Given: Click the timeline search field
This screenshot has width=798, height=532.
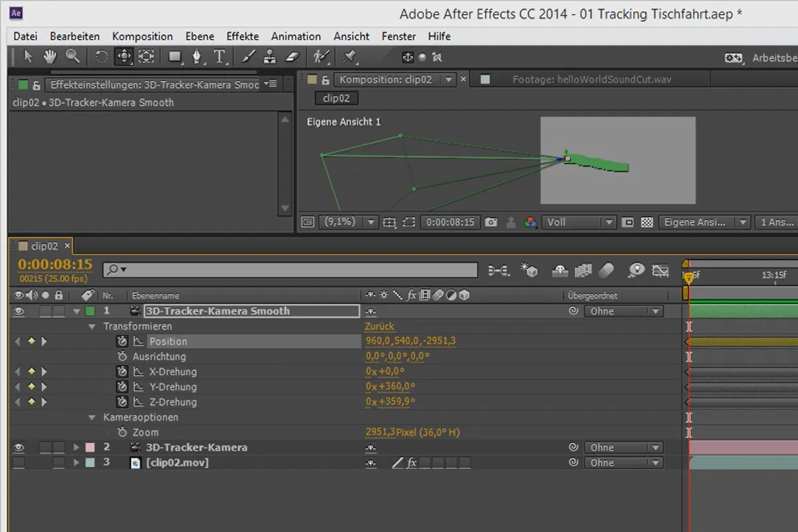Looking at the screenshot, I should point(290,270).
